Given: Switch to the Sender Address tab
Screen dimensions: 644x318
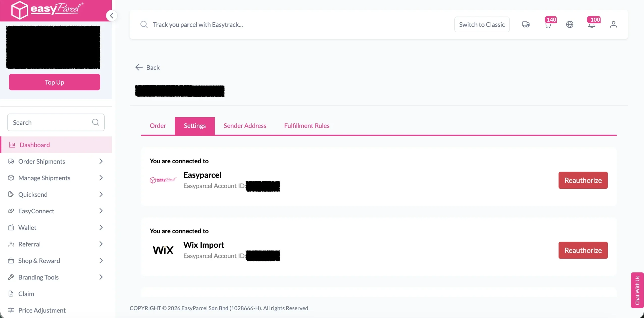Looking at the screenshot, I should tap(245, 126).
